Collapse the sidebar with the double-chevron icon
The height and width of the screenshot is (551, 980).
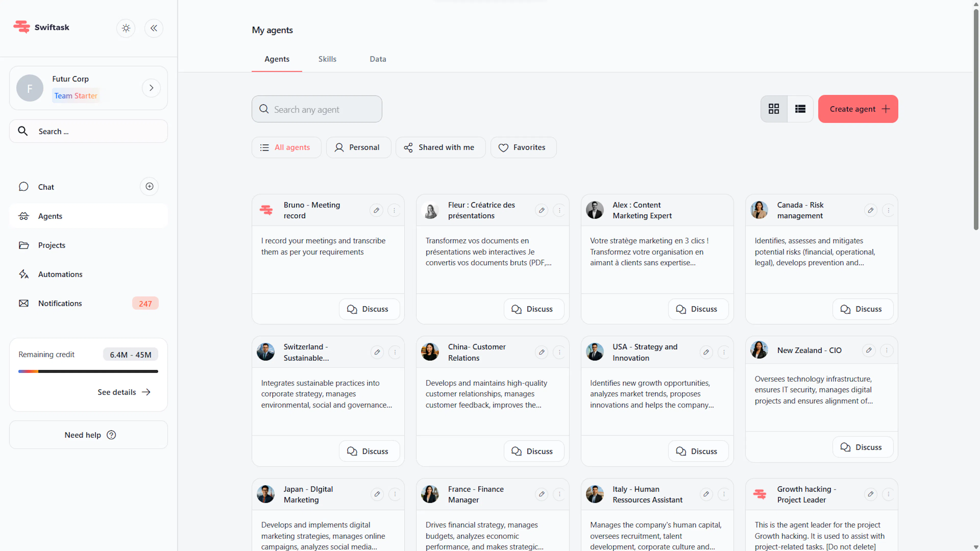point(154,28)
